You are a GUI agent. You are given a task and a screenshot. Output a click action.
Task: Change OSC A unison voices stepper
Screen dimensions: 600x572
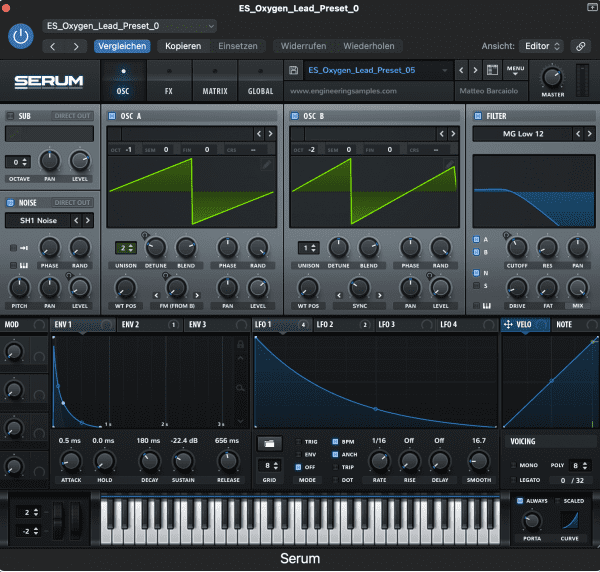pos(126,248)
